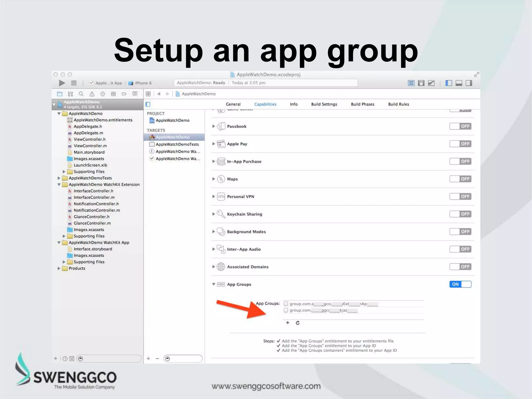Viewport: 532px width, 399px height.
Task: Open the Project navigator folder icon
Action: tap(60, 94)
